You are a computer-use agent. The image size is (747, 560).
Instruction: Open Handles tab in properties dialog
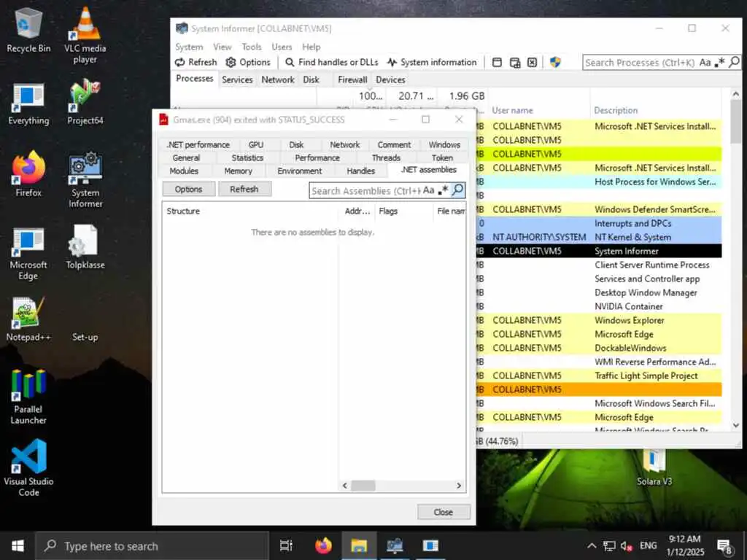(360, 171)
